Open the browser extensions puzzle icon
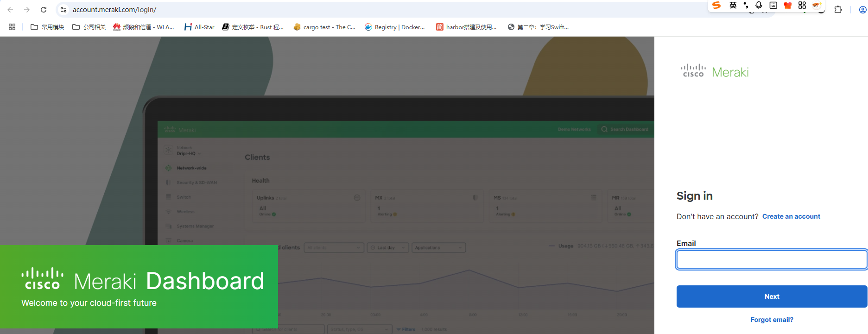The height and width of the screenshot is (334, 868). pos(838,10)
